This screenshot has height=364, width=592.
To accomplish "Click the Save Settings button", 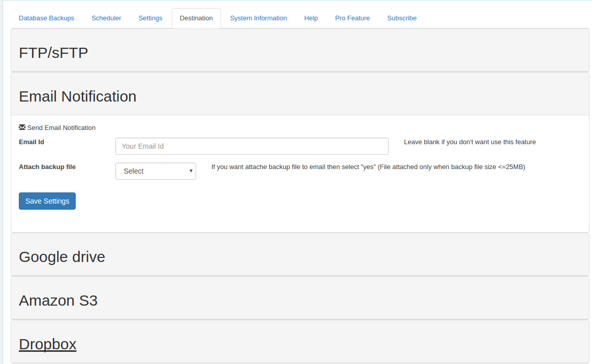I will click(47, 201).
